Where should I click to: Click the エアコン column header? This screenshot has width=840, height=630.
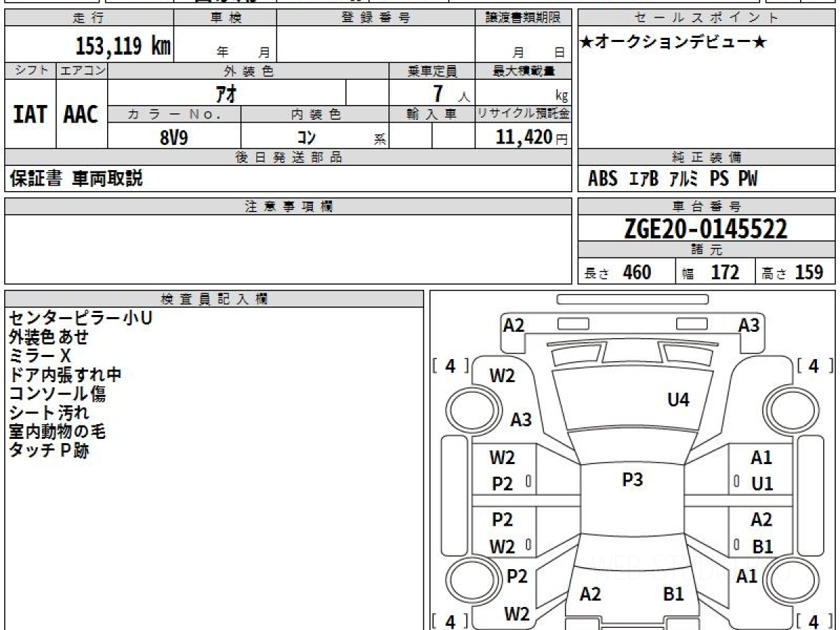point(82,71)
